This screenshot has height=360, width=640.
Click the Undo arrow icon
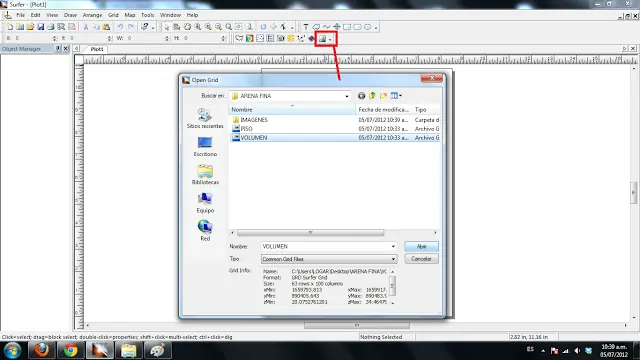[x=120, y=27]
